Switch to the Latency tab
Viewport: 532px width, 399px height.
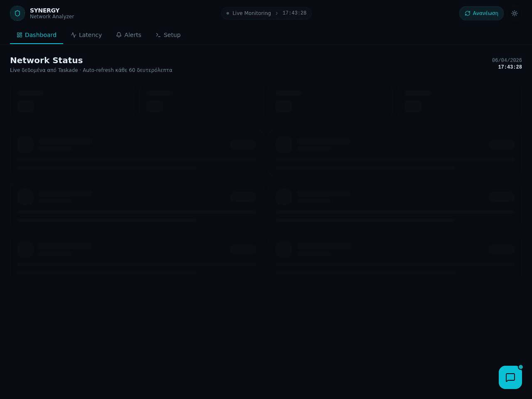[86, 35]
